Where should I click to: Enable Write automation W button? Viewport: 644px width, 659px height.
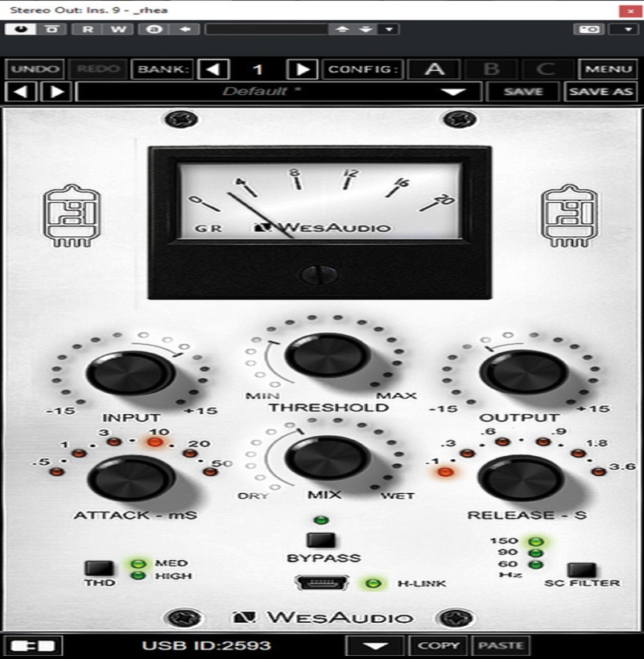pyautogui.click(x=118, y=30)
